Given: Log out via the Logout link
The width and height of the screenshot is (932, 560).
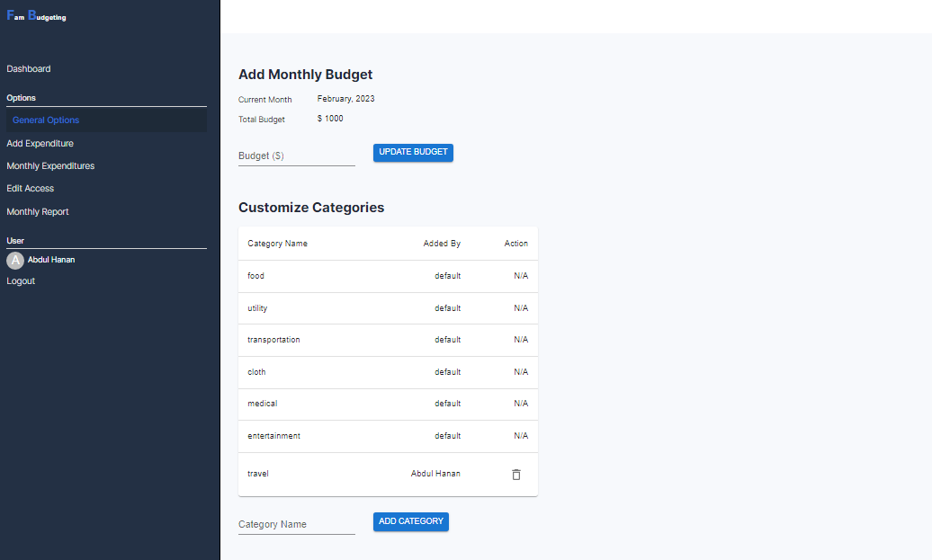Looking at the screenshot, I should point(21,281).
